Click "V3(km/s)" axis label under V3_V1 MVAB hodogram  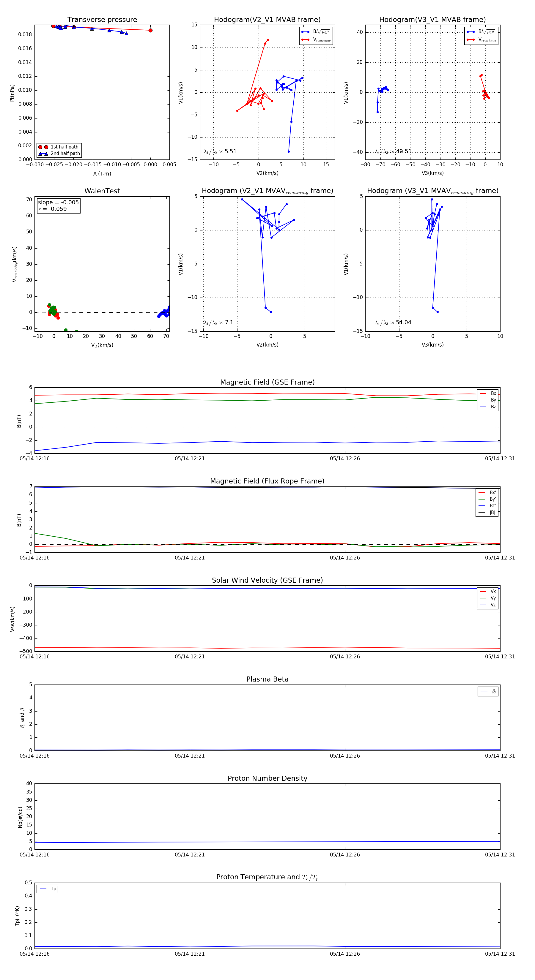click(432, 173)
